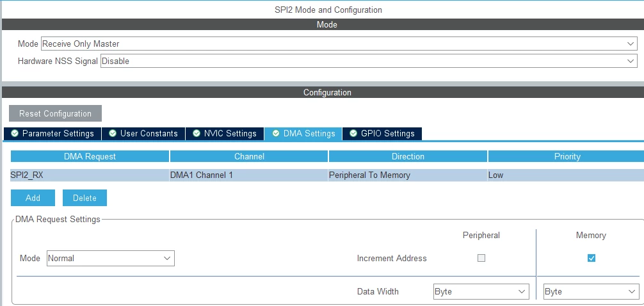The image size is (644, 306).
Task: Click the Delete button
Action: pos(85,198)
